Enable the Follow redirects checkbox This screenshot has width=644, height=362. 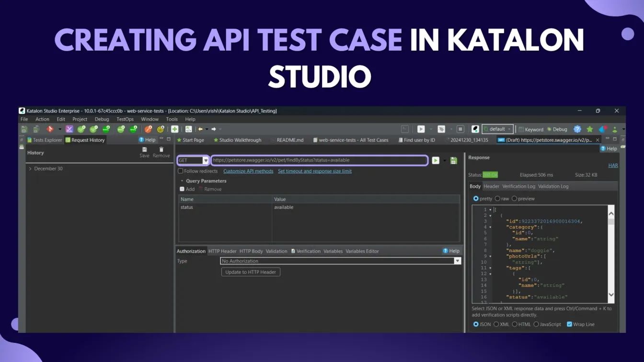coord(181,171)
